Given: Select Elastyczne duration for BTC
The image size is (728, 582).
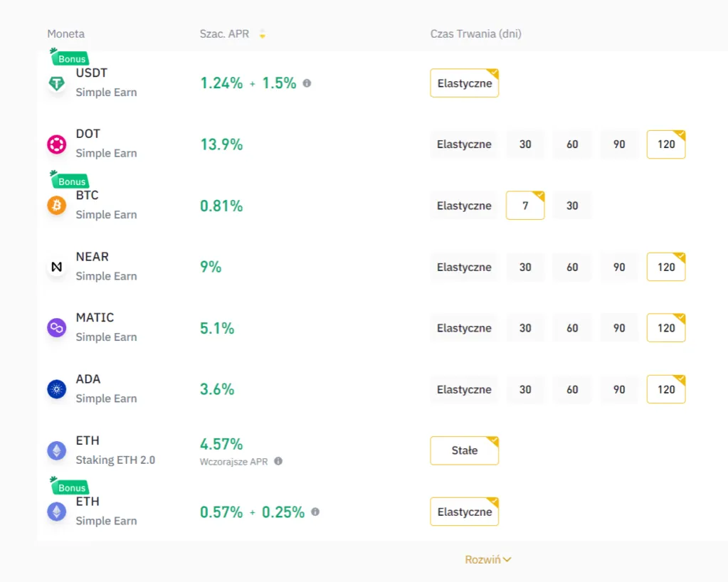Looking at the screenshot, I should [x=464, y=206].
